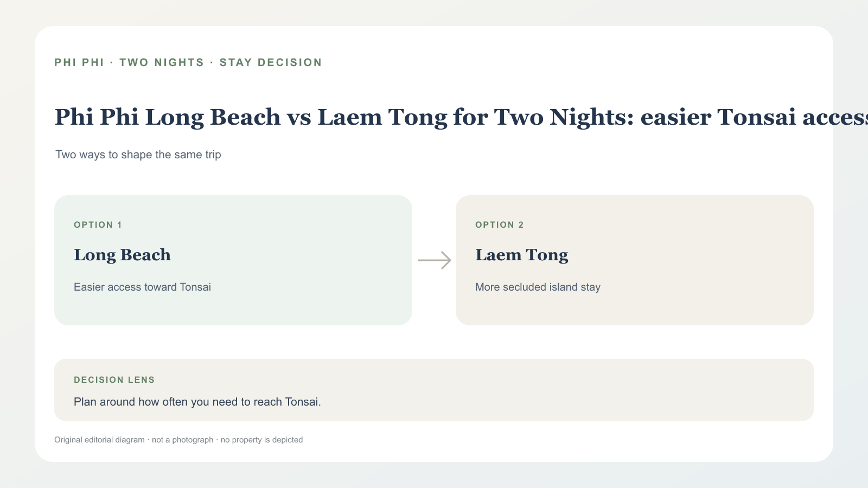The height and width of the screenshot is (488, 868).
Task: Click the main title about Long Beach vs Laem Tong
Action: 461,117
